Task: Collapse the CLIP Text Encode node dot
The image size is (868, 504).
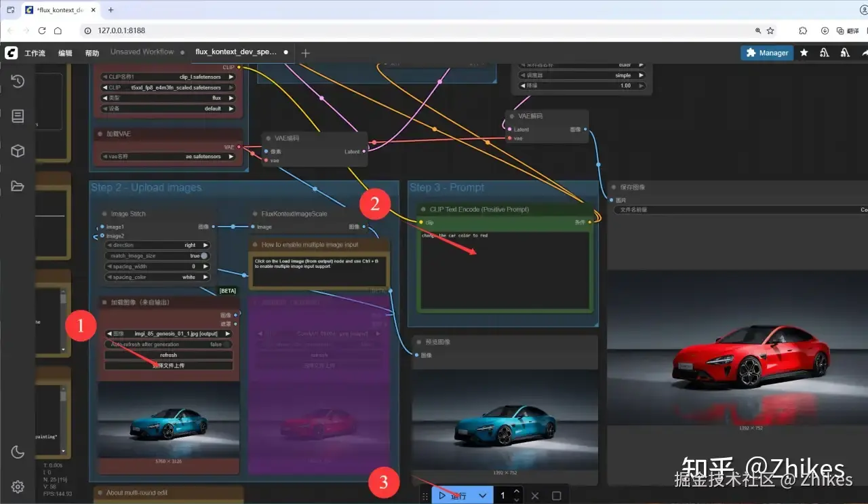Action: click(x=422, y=210)
